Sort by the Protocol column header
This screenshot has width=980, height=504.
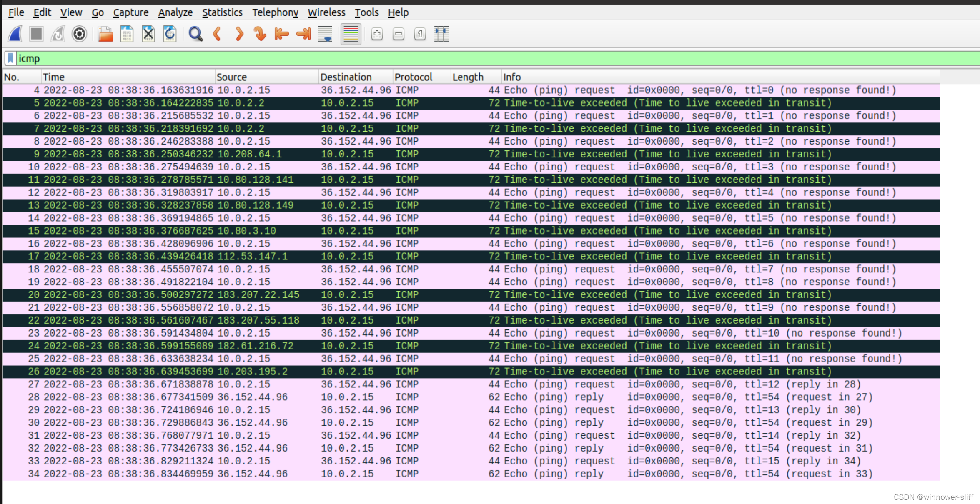pos(413,77)
